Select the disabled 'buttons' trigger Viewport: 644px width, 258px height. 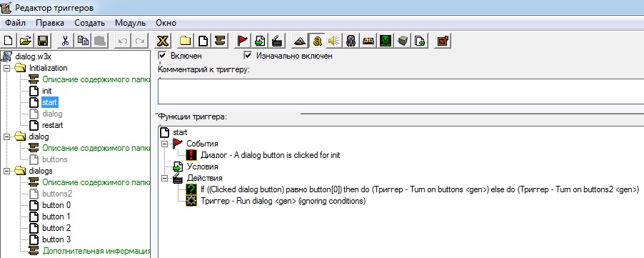(55, 159)
